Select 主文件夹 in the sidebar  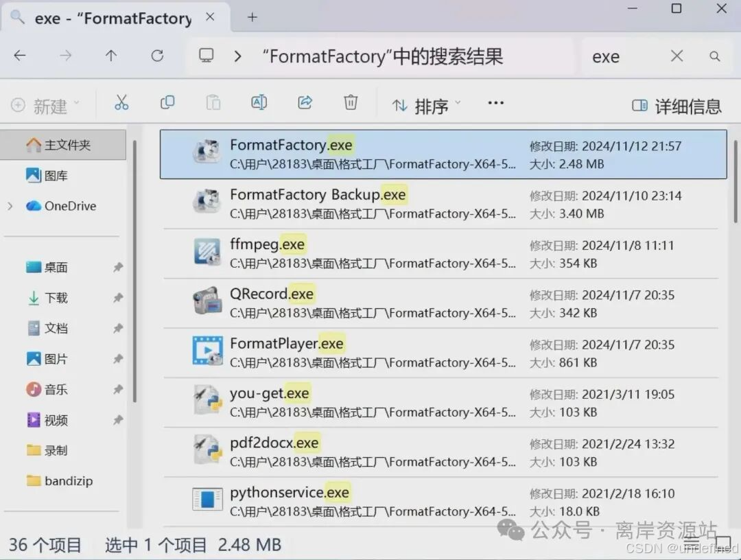(58, 145)
